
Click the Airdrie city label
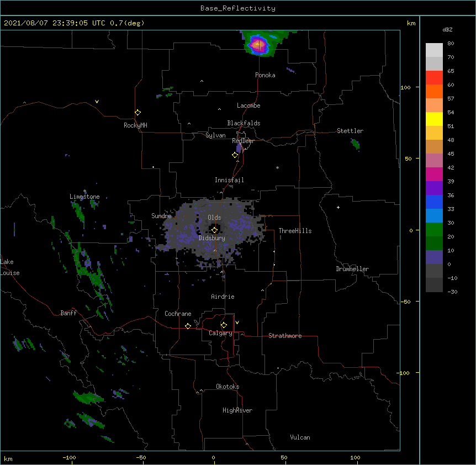(x=223, y=297)
